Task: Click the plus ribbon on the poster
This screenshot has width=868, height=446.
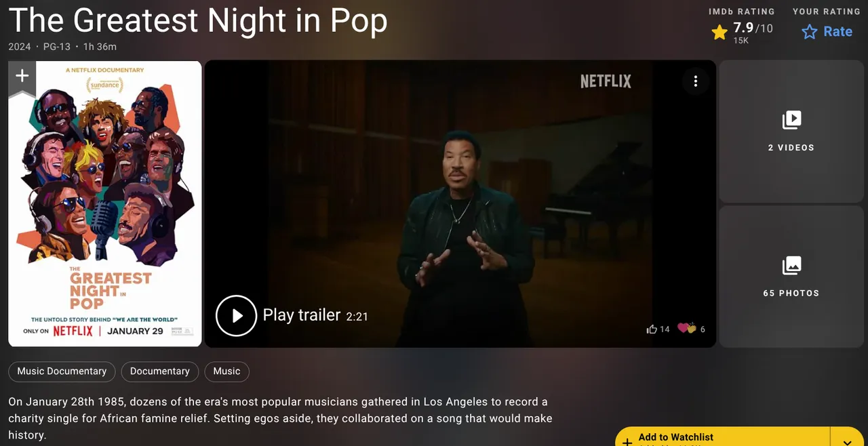Action: [x=22, y=77]
